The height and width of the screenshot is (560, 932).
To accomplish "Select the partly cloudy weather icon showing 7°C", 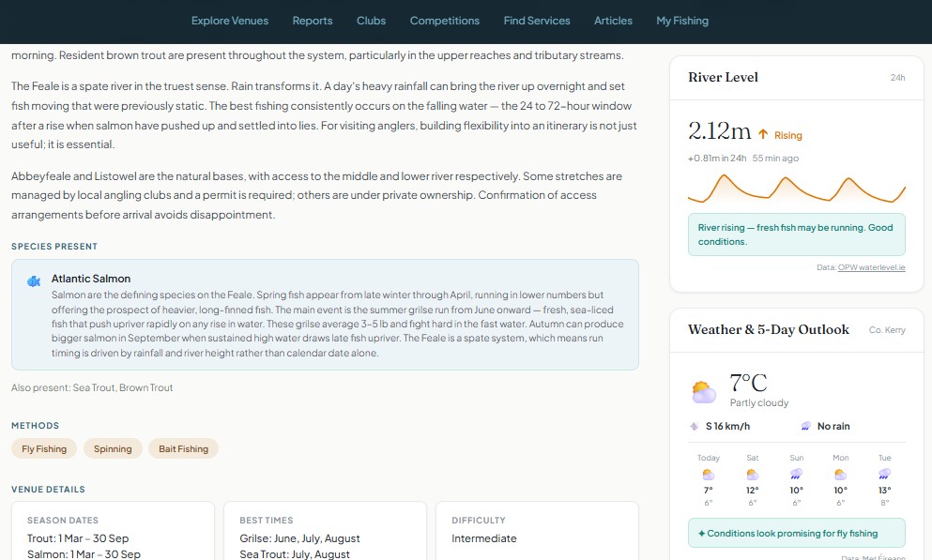I will [x=703, y=388].
